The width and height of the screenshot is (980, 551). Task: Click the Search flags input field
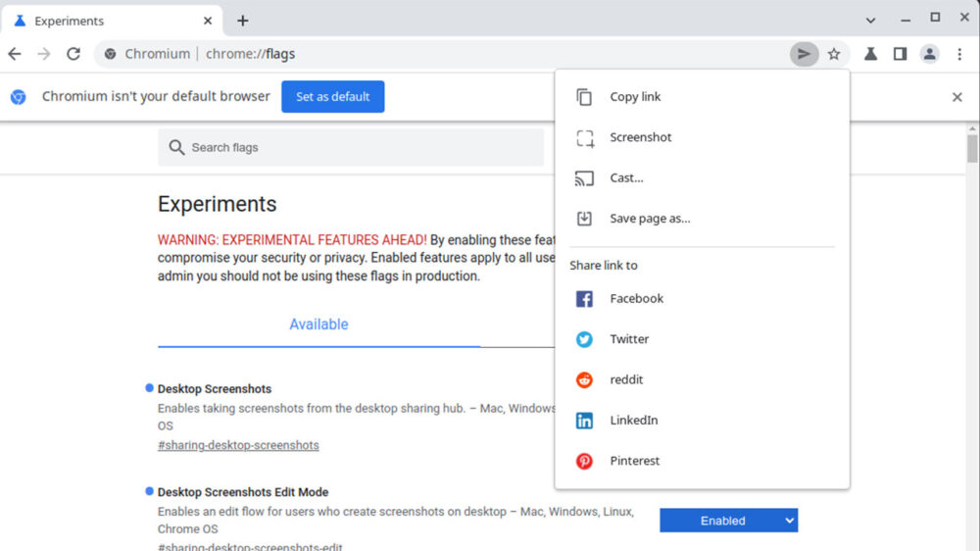pyautogui.click(x=351, y=147)
